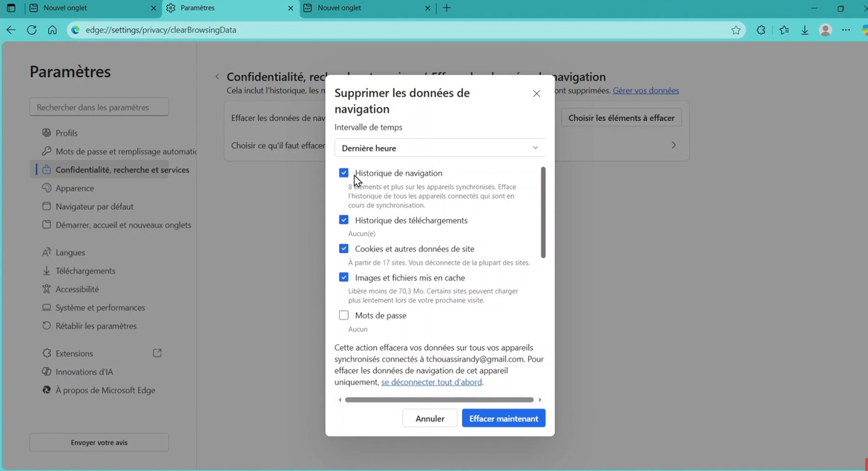This screenshot has height=471, width=868.
Task: Go to the home page icon
Action: (52, 30)
